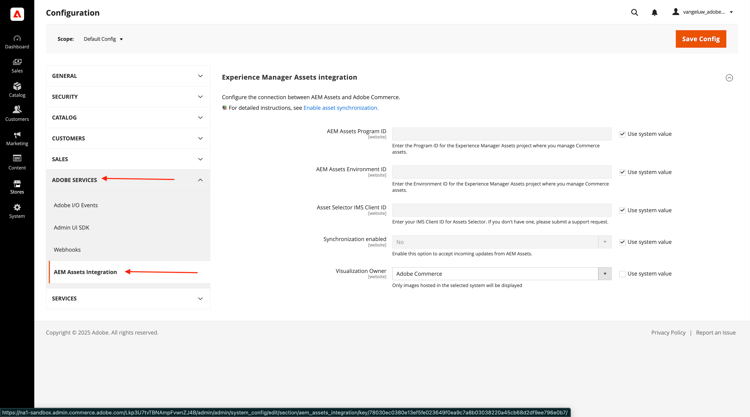Open the Stores sidebar icon
Viewport: 750px width, 417px height.
[17, 187]
